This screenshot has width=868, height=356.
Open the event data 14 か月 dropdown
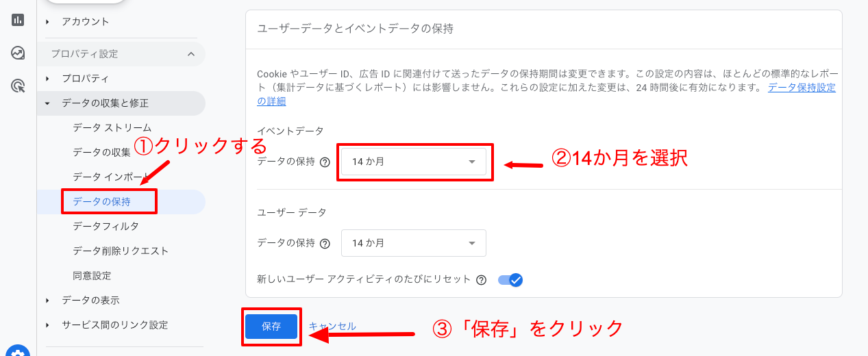[x=413, y=162]
